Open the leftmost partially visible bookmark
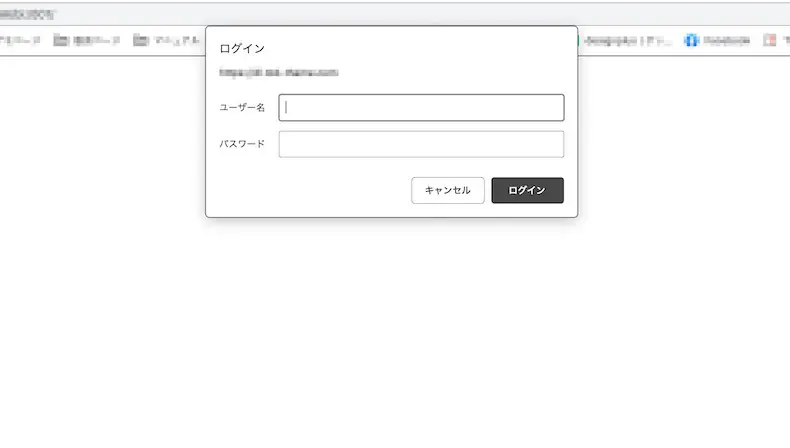790x448 pixels. (x=18, y=41)
